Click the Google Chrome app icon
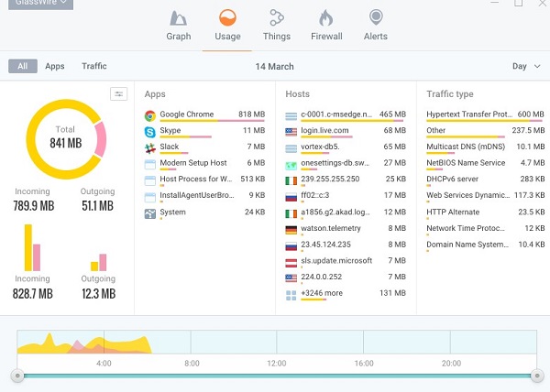 [x=150, y=115]
